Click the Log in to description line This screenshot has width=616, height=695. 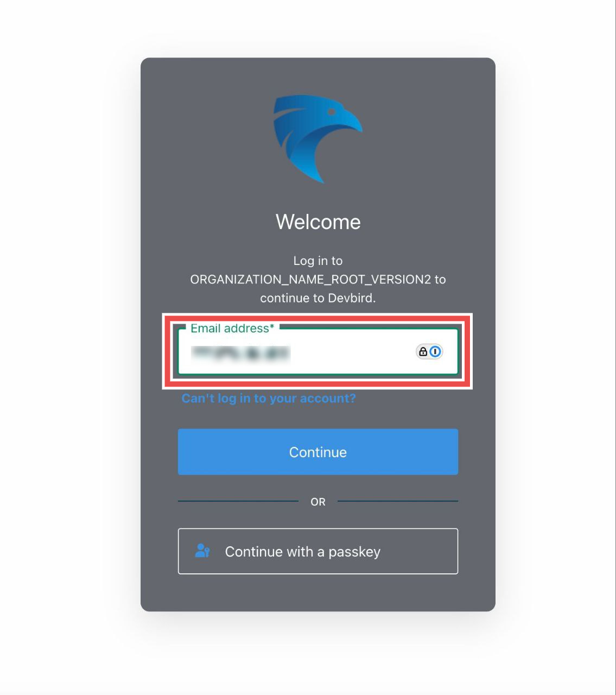(x=318, y=261)
